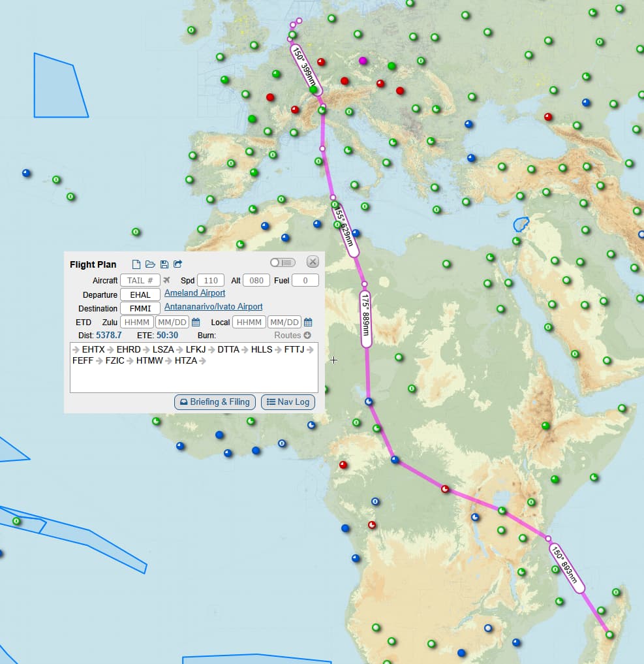
Task: Open a saved flight plan via folder icon
Action: pyautogui.click(x=150, y=264)
